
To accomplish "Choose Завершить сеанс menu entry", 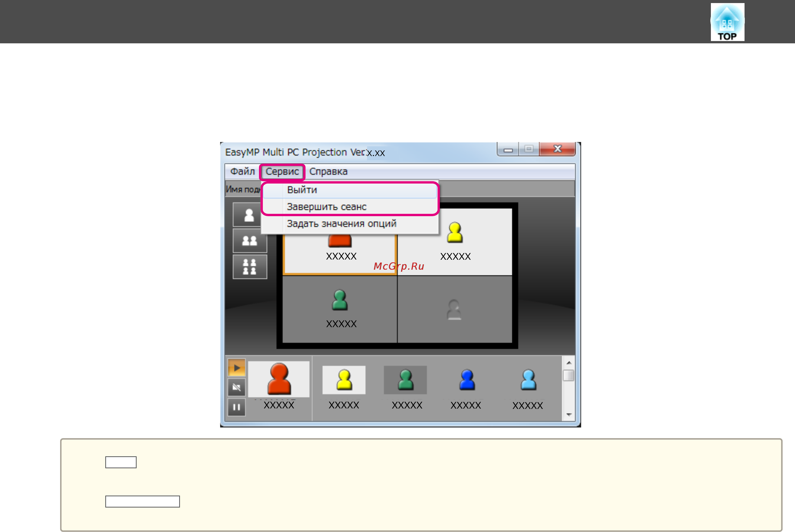I will (x=350, y=207).
